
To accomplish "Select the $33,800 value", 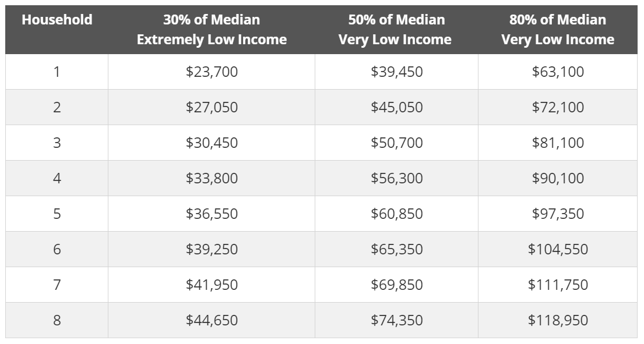I will (x=212, y=178).
